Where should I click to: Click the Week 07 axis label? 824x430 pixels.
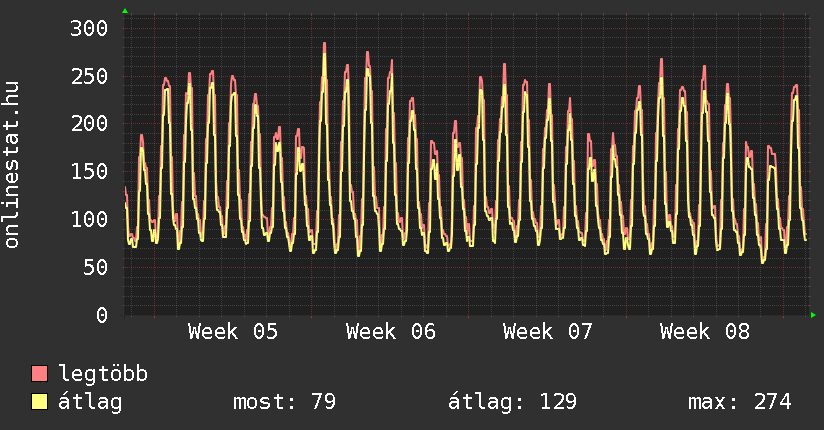[548, 332]
